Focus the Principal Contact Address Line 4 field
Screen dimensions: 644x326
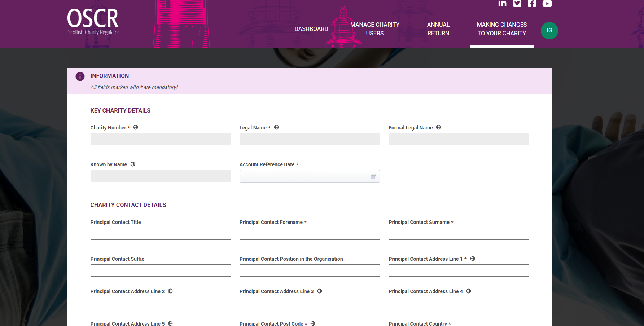click(x=459, y=303)
